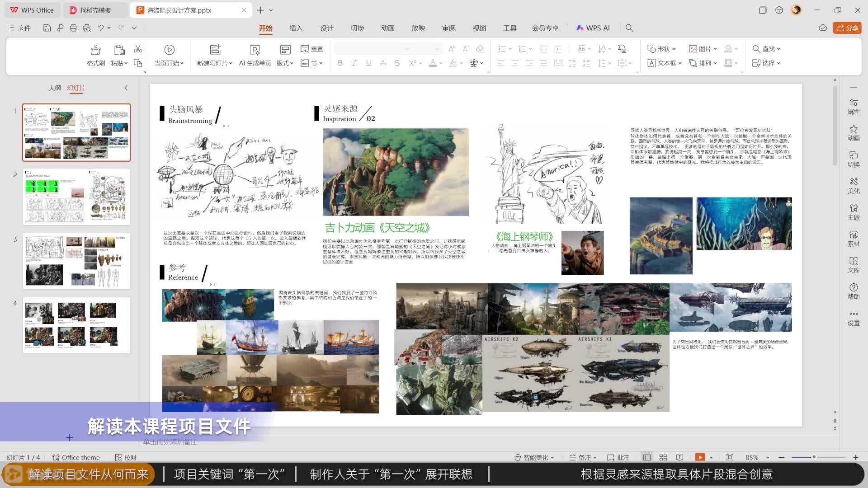The image size is (868, 488).
Task: Click WPS AI button
Action: 593,28
